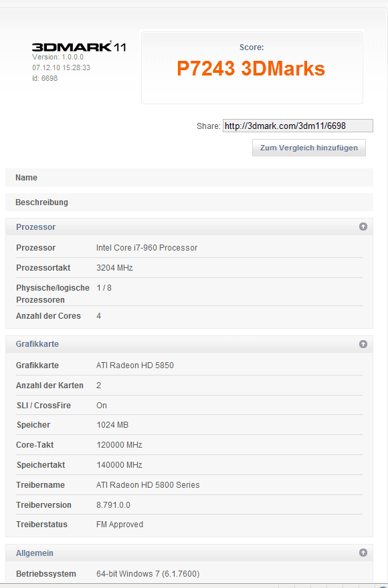The image size is (388, 588).
Task: Select the Name row
Action: pos(189,177)
